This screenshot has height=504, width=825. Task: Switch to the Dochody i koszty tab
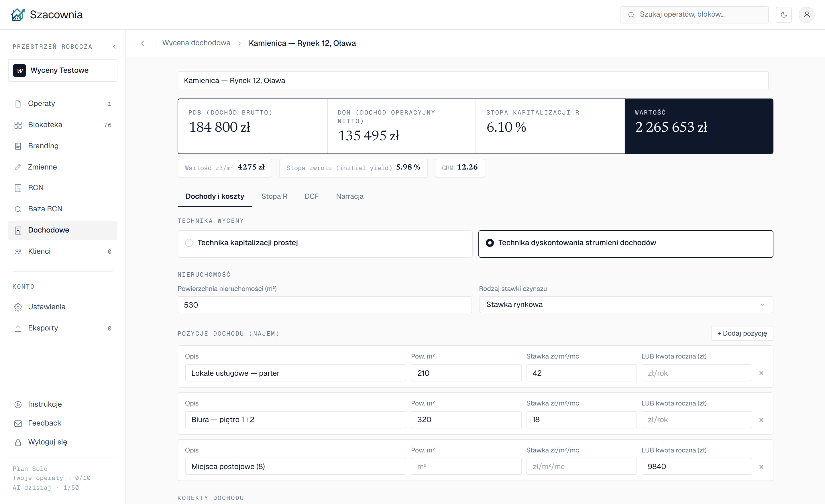(215, 196)
